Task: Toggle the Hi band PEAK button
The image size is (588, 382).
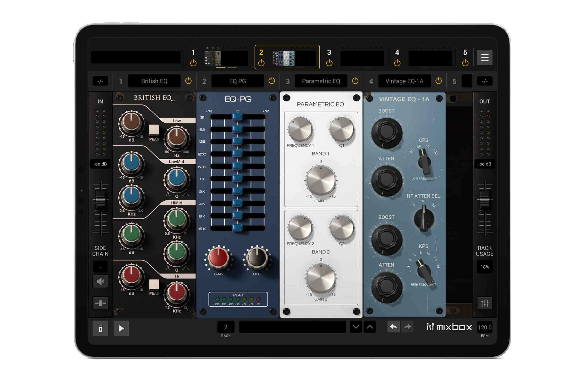Action: 154,284
